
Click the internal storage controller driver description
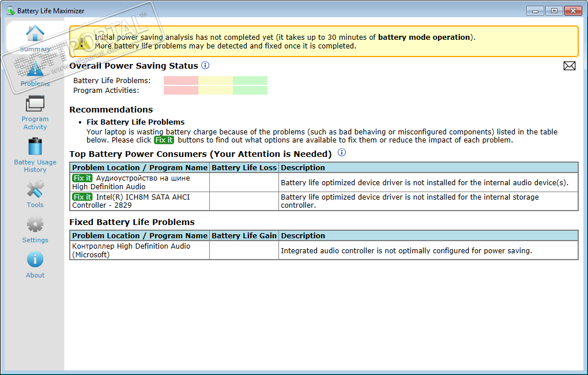410,201
